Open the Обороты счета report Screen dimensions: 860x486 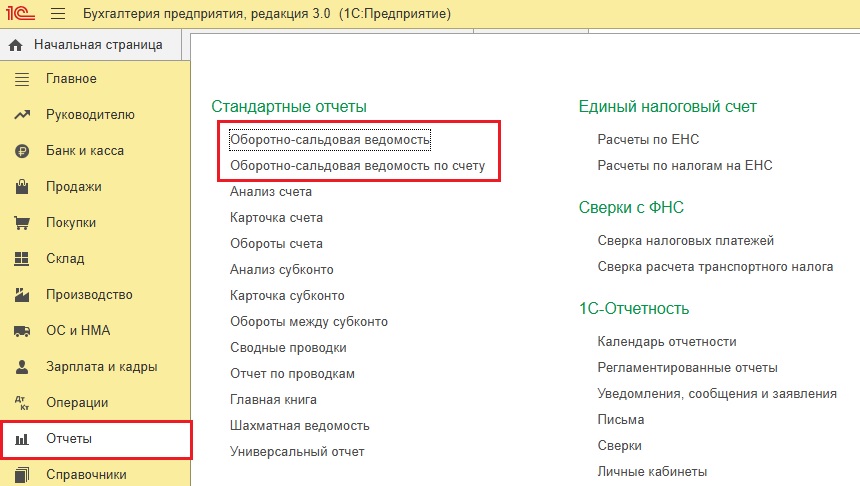coord(276,244)
